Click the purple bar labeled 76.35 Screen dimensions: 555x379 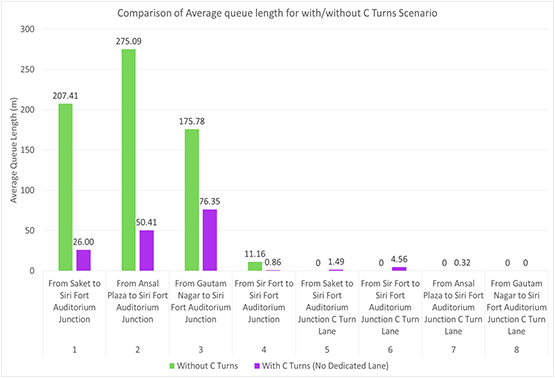210,240
